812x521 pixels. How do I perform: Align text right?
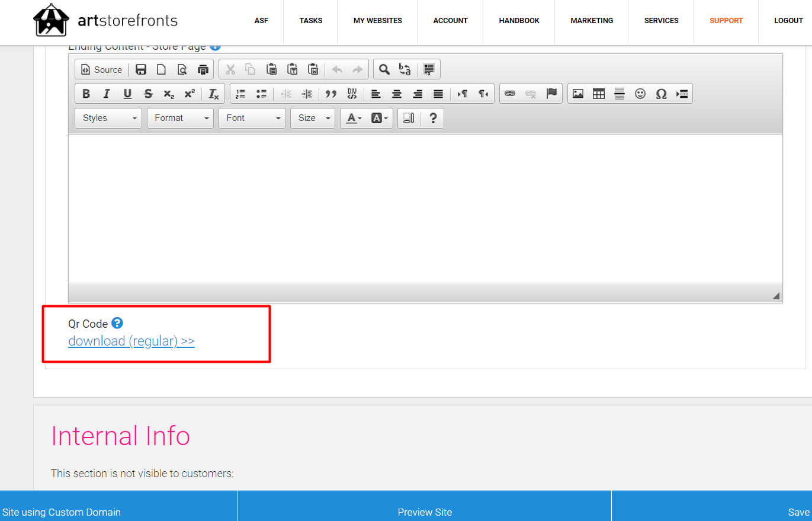(x=418, y=94)
